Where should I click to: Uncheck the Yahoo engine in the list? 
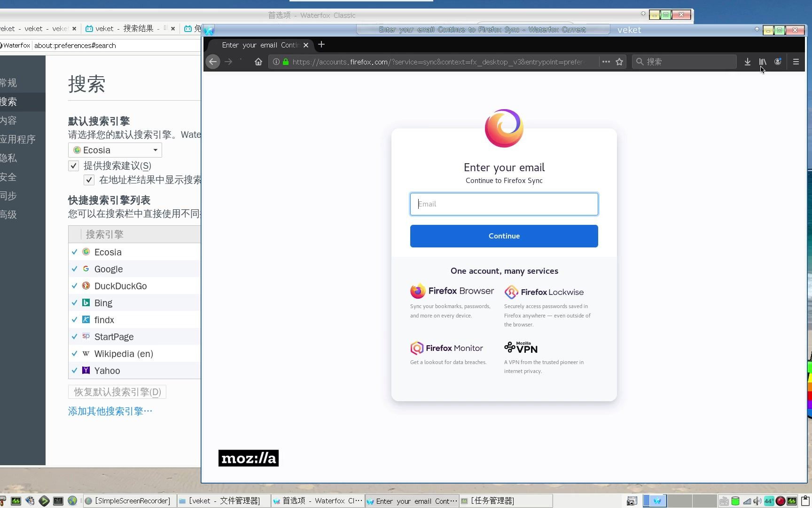click(x=74, y=371)
